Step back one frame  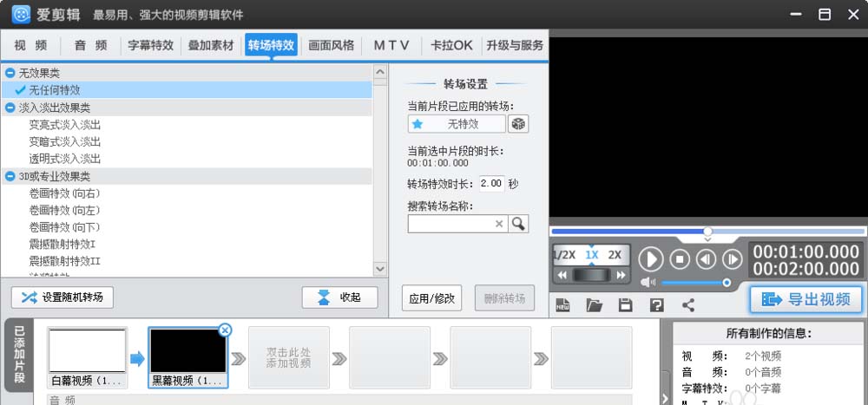706,259
